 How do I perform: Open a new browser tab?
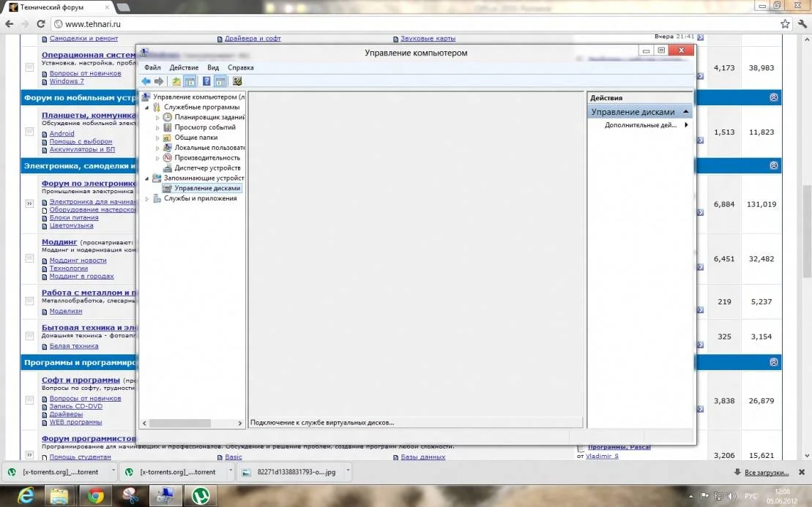pos(123,7)
